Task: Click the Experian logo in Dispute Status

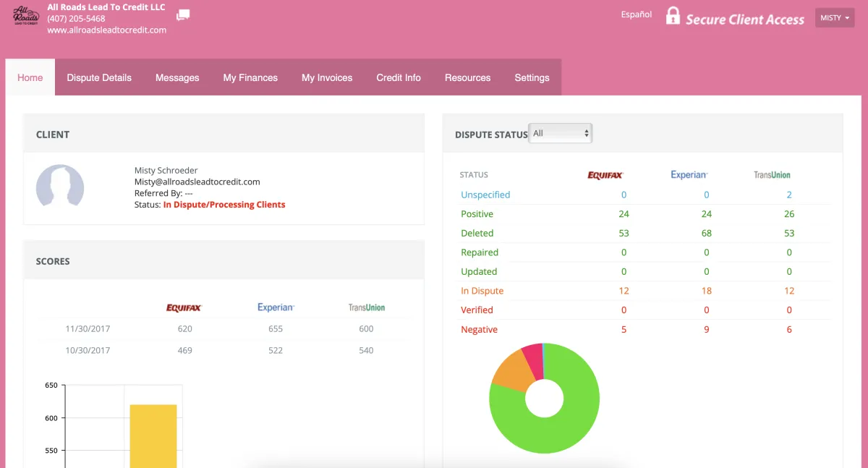Action: click(x=689, y=175)
